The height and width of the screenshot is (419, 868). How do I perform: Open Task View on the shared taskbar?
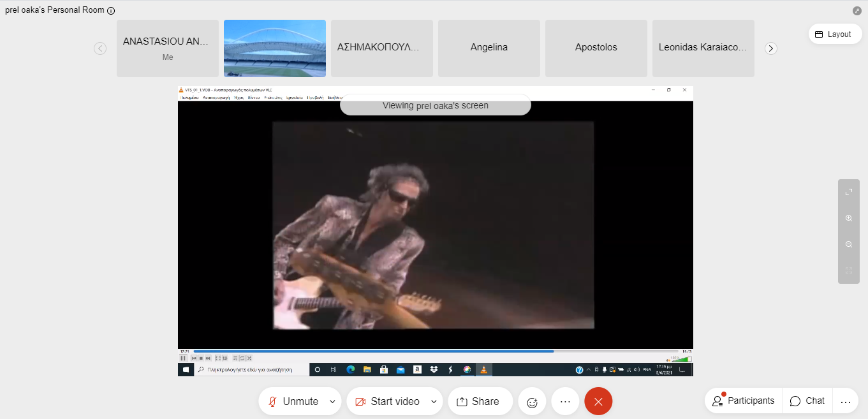(334, 369)
